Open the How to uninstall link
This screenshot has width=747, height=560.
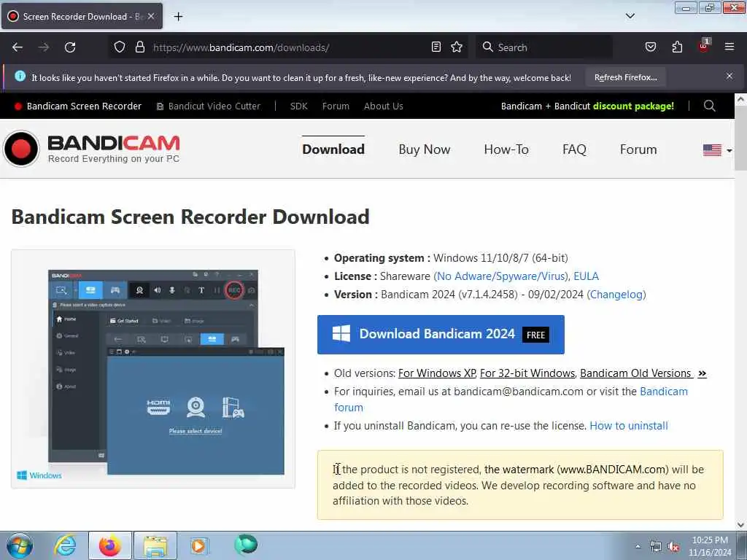tap(629, 426)
